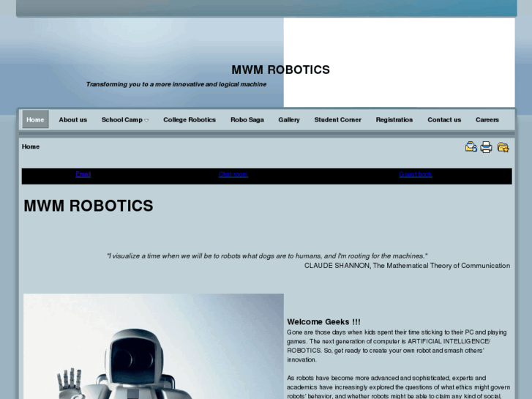Visit the Careers page
Screen dimensions: 532x399
pyautogui.click(x=487, y=119)
